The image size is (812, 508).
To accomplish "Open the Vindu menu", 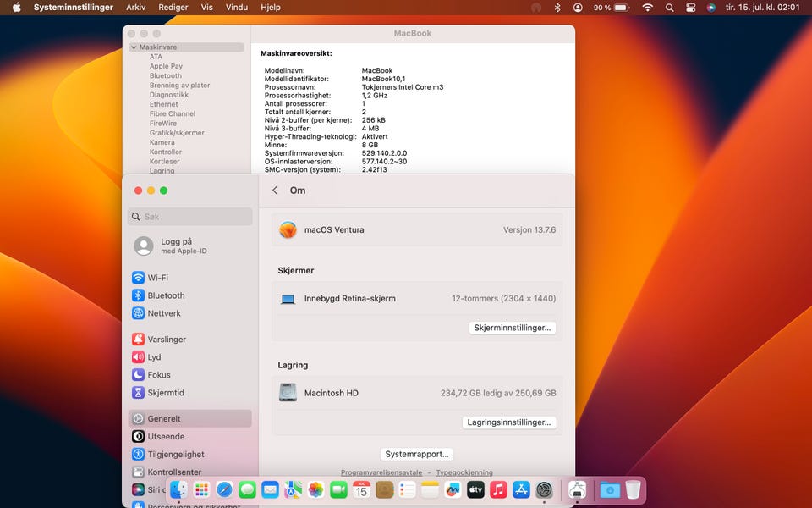I will [237, 7].
